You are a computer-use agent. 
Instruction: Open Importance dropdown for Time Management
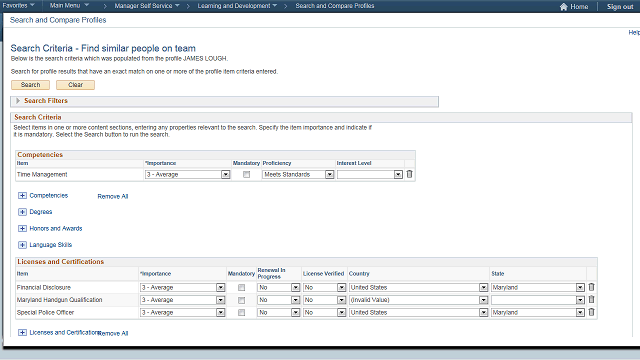tap(187, 174)
